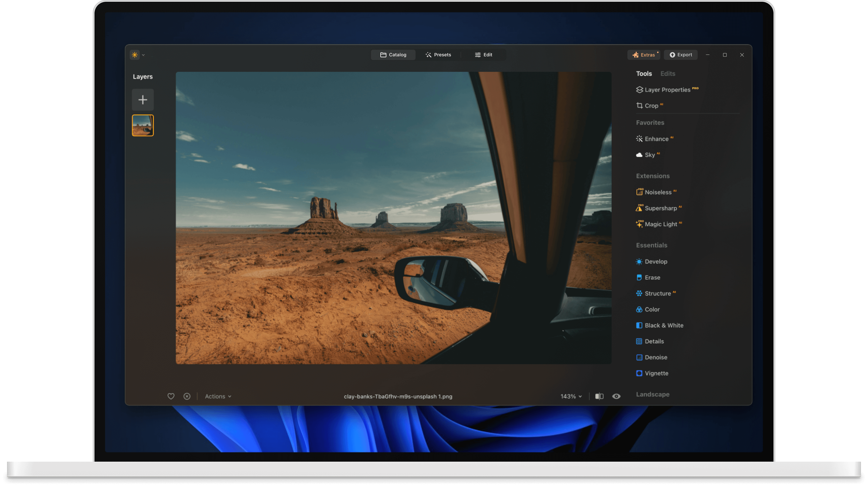
Task: Open the Vignette tool
Action: tap(656, 373)
